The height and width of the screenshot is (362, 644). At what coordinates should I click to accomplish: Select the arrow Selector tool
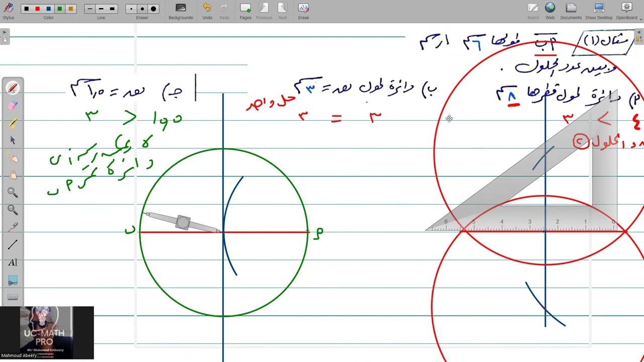click(13, 140)
